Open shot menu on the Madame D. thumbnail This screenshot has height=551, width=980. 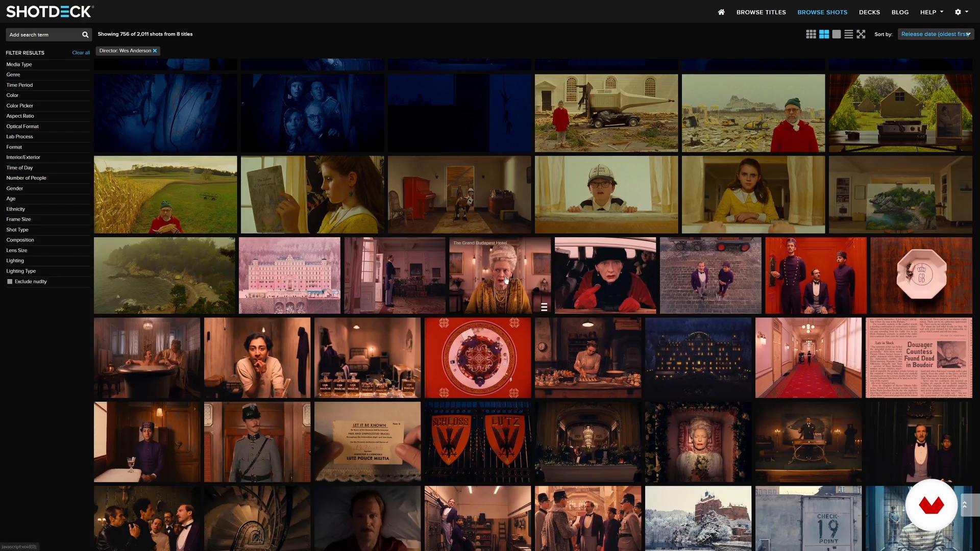pos(544,307)
